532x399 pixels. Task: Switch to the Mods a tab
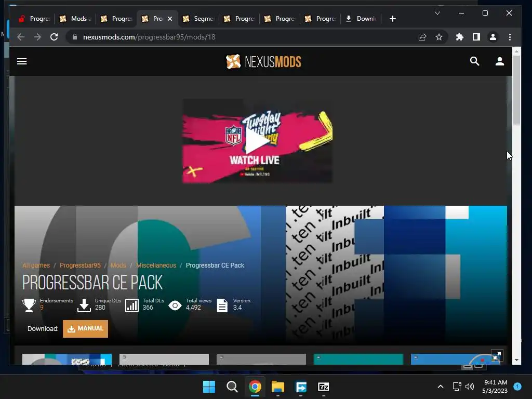click(75, 19)
